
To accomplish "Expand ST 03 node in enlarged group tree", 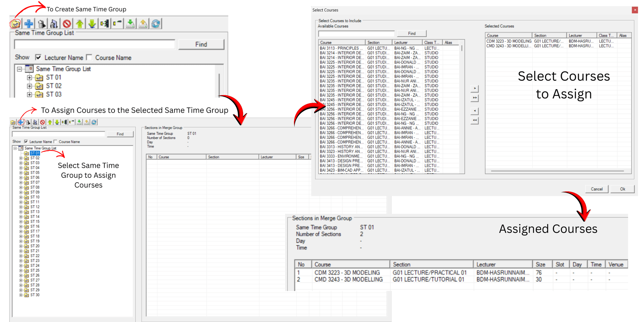I will 30,95.
